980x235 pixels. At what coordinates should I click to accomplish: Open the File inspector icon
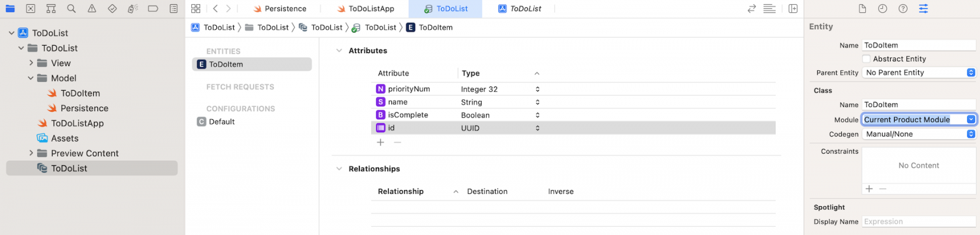[x=862, y=9]
